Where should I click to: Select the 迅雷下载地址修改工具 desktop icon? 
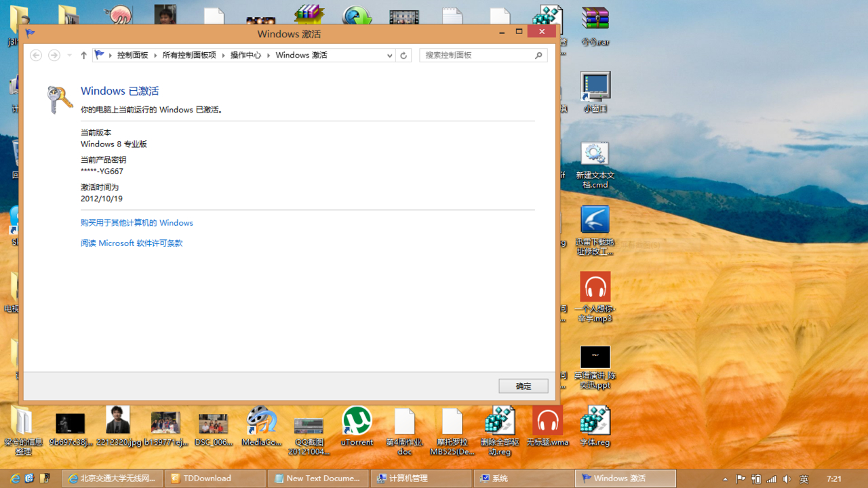pos(595,230)
